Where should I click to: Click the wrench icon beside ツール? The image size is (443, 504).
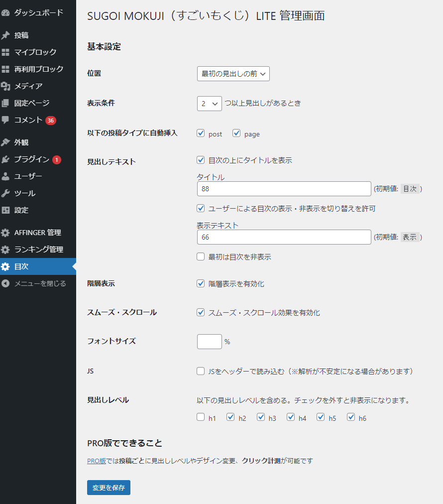click(5, 194)
